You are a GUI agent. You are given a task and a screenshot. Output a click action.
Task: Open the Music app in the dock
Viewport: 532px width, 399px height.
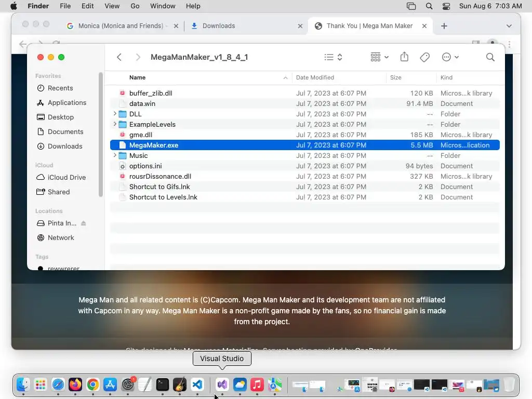257,385
